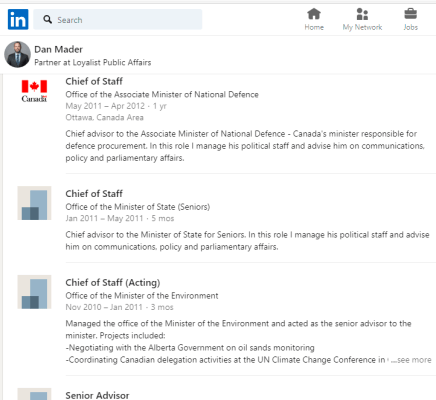Click the search magnifying glass icon
436x400 pixels.
48,19
